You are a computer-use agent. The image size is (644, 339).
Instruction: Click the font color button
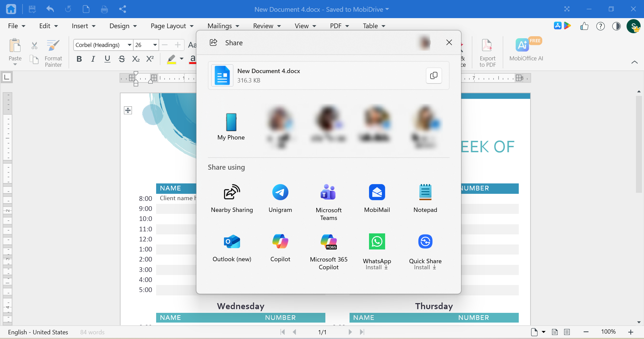click(x=192, y=59)
